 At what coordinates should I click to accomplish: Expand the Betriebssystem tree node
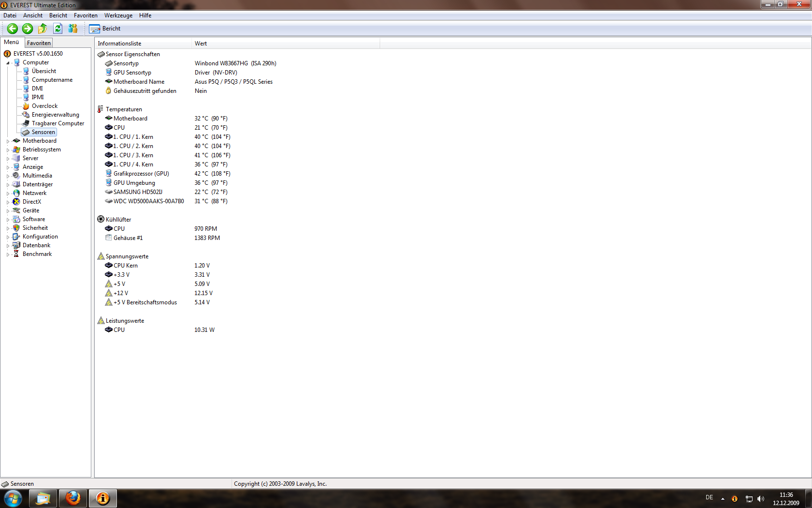click(x=8, y=150)
